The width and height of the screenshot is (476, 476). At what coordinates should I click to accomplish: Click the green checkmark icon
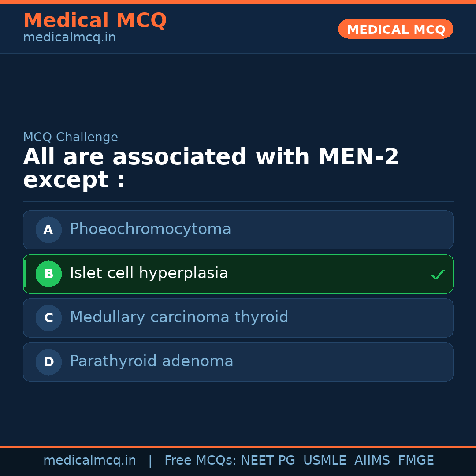click(x=437, y=275)
